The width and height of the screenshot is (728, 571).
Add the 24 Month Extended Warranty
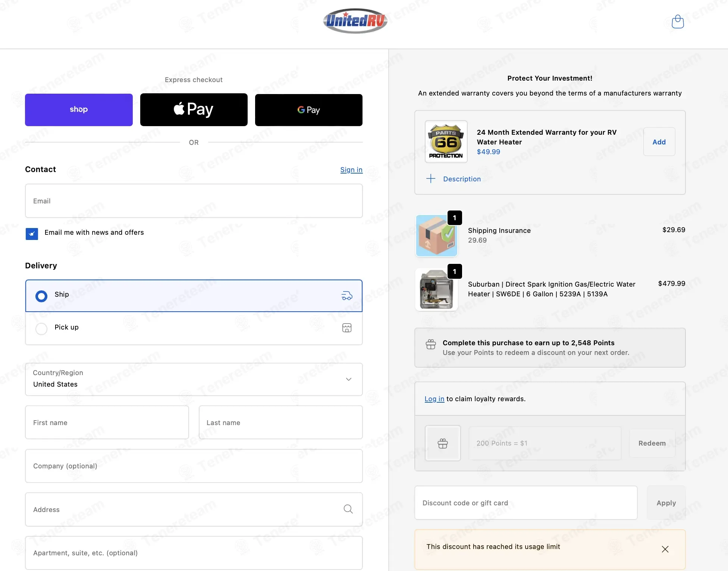coord(659,142)
